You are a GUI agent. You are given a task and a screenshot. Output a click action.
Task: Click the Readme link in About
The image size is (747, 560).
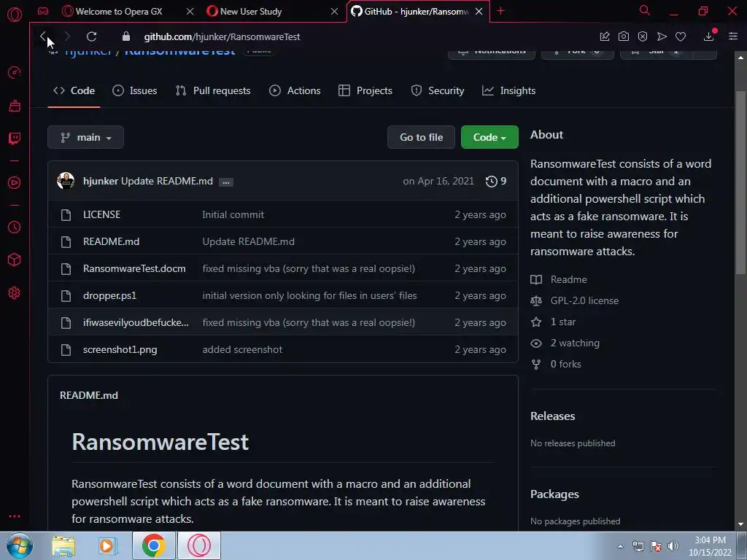568,279
